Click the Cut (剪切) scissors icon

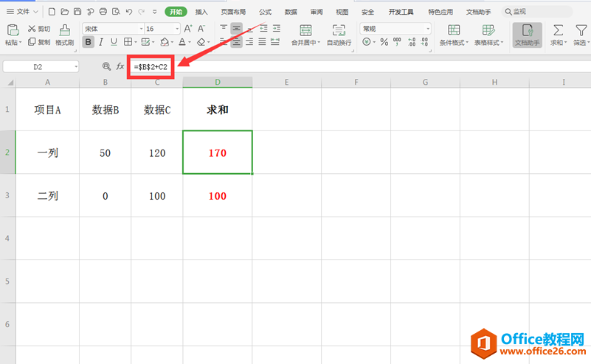tap(33, 29)
